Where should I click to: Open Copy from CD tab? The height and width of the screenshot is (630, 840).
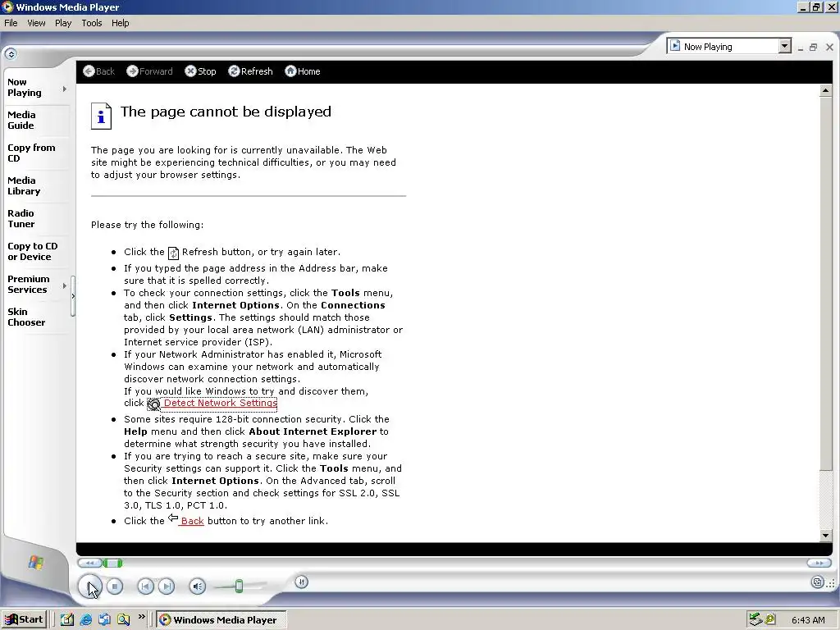[x=31, y=153]
